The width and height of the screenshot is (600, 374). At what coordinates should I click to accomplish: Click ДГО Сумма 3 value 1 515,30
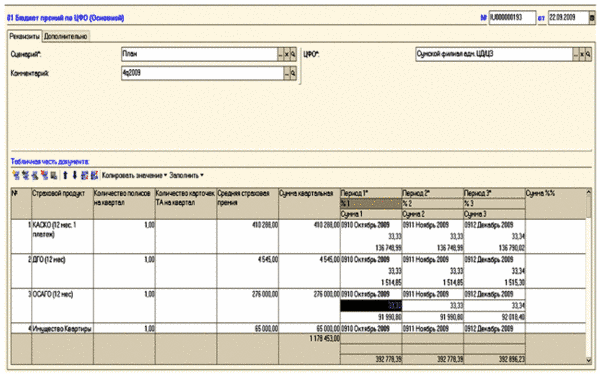point(494,283)
